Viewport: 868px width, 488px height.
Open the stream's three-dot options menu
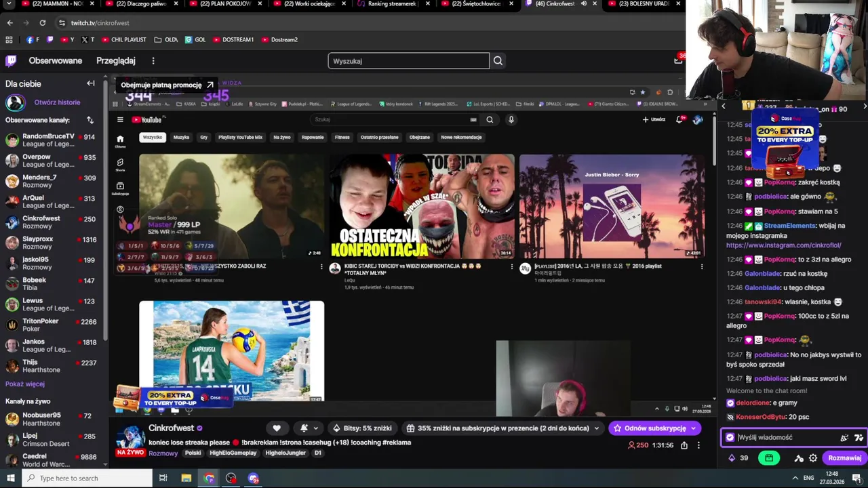coord(698,445)
